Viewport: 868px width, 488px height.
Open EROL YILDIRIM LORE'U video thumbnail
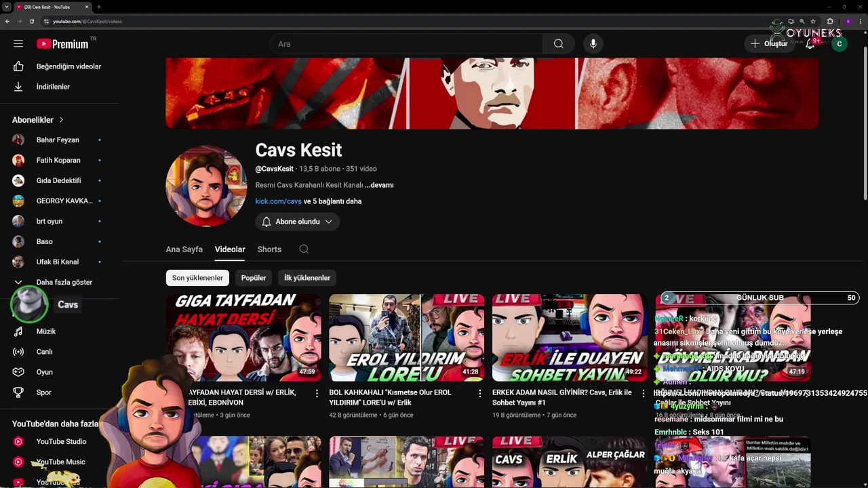pyautogui.click(x=407, y=338)
